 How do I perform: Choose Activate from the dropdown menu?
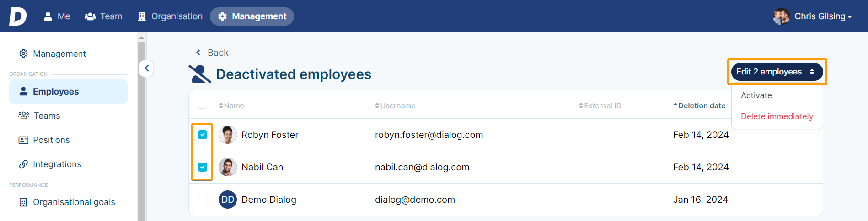coord(756,95)
